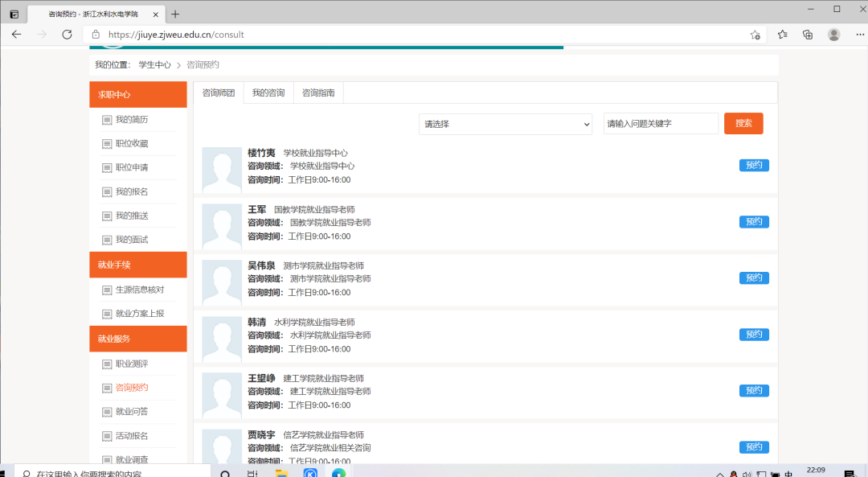Go to 学生中心 in the breadcrumb
The height and width of the screenshot is (477, 868).
point(155,65)
